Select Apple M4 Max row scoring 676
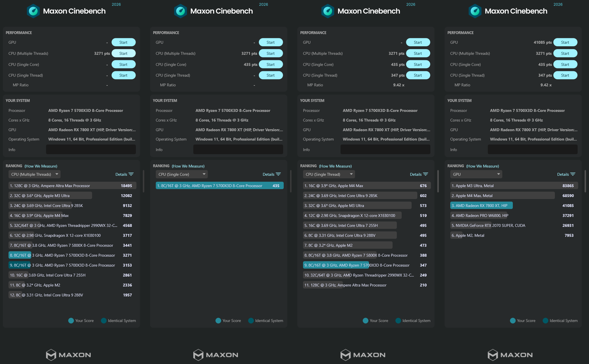The width and height of the screenshot is (589, 364). (x=367, y=186)
